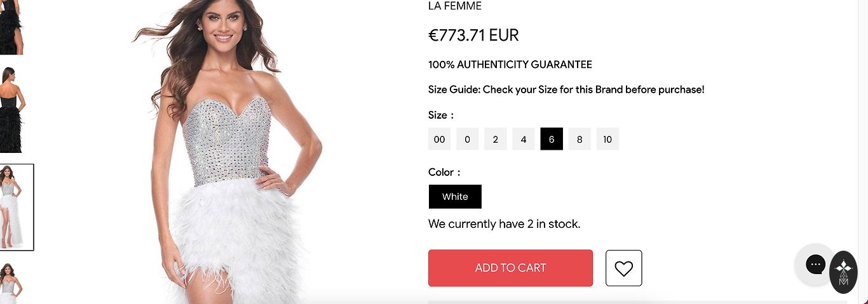Open the dark oval rewards badge

coord(844,272)
